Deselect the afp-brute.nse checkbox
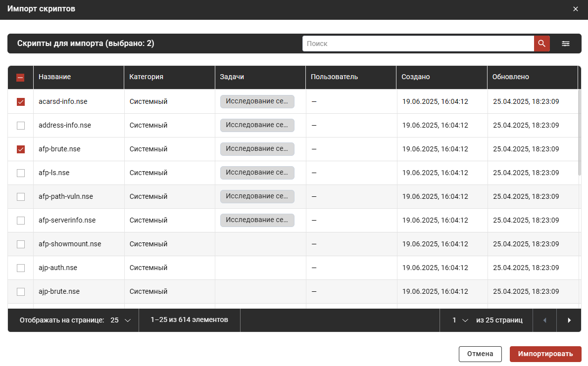 20,149
